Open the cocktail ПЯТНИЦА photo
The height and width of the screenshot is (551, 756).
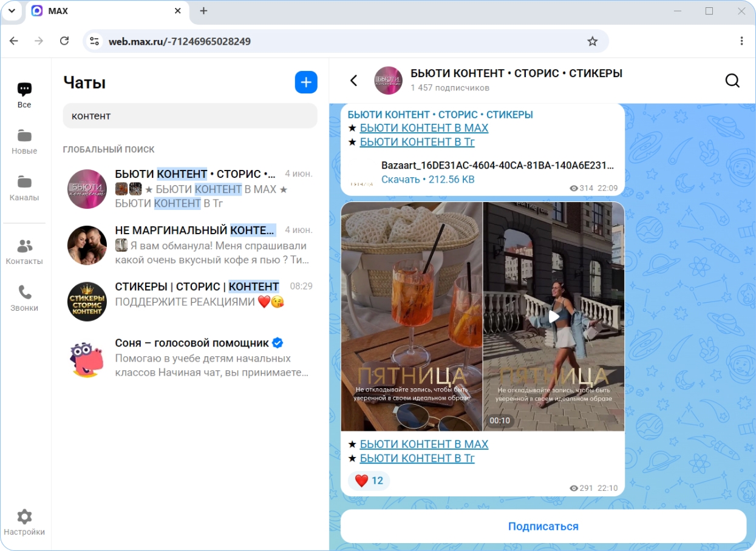(x=412, y=316)
